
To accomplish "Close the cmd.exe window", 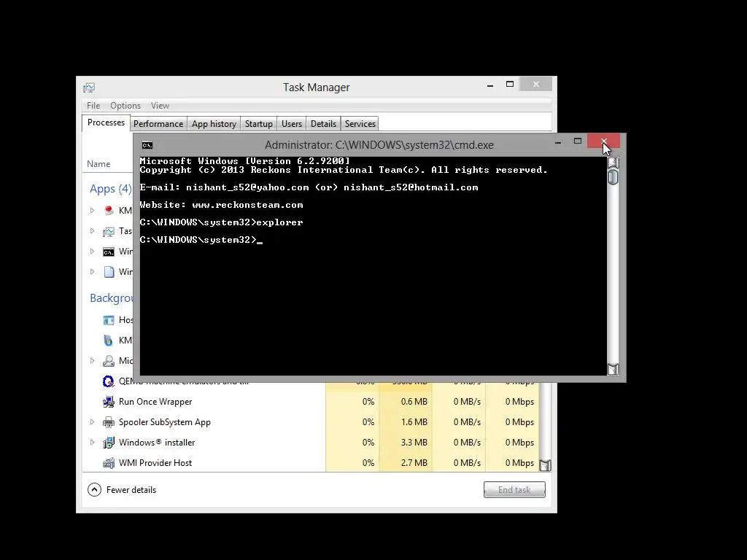I will click(603, 141).
